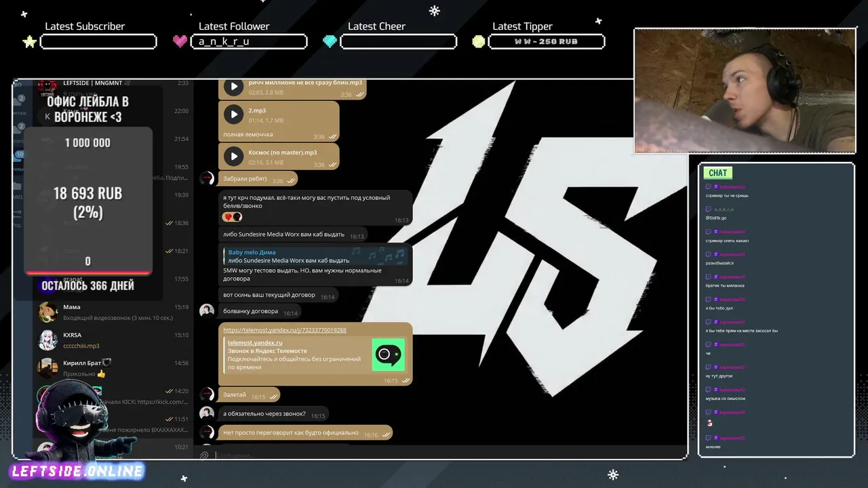
Task: Click the "ОФИС ЛЕЙБЛА В ВОРОНЕЖЕ <3" goal title
Action: 88,109
